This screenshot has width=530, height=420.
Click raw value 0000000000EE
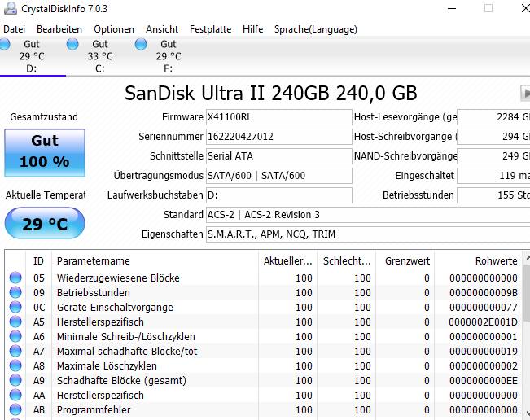(x=484, y=381)
